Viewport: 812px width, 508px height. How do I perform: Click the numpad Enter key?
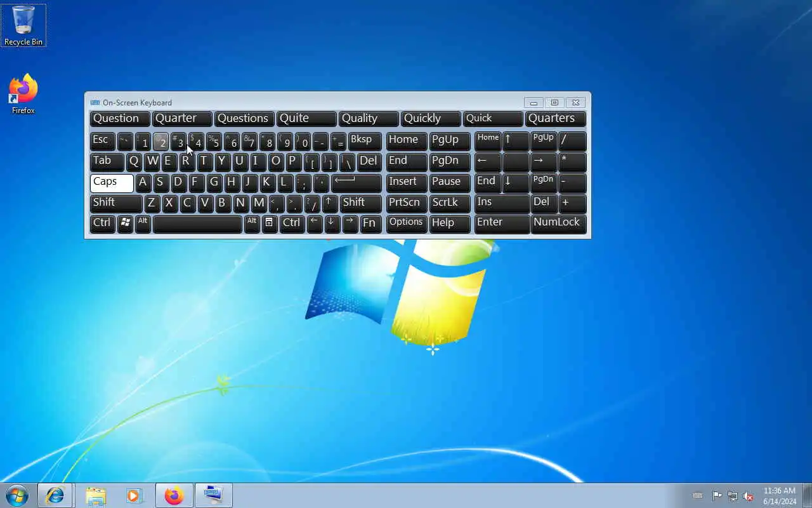[502, 224]
